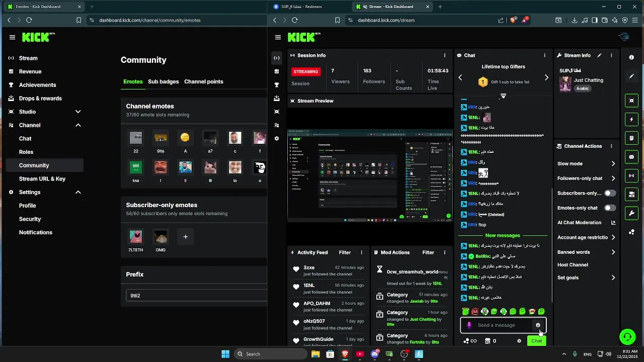Click the user avatar in the top right
The image size is (644, 362).
click(624, 37)
